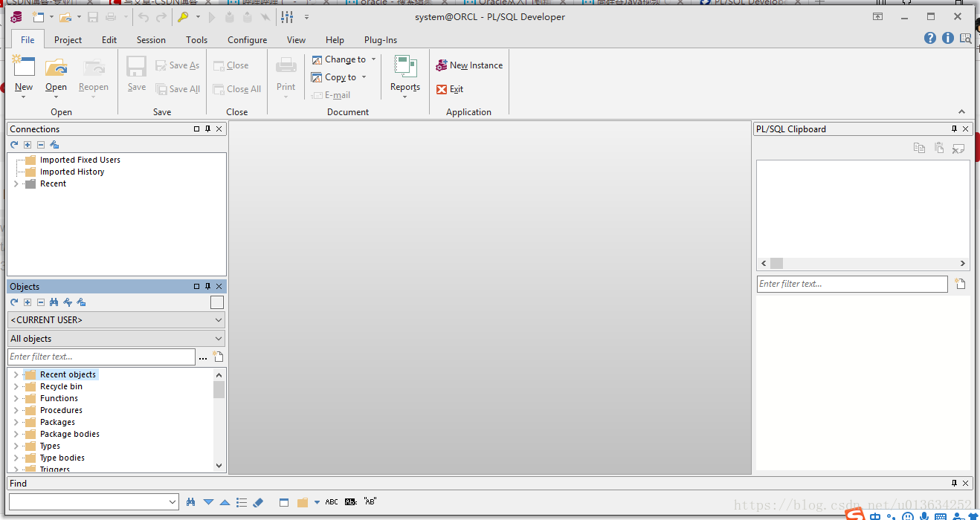
Task: Pin the Find panel
Action: click(955, 483)
